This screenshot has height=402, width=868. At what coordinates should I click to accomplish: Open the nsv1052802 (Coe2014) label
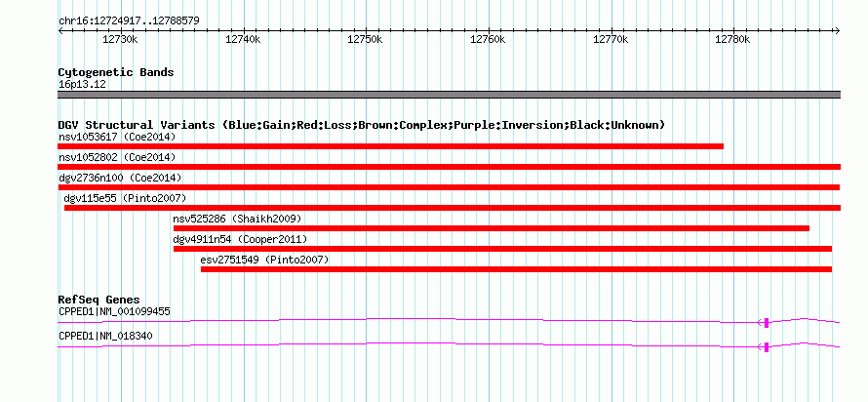[x=117, y=157]
